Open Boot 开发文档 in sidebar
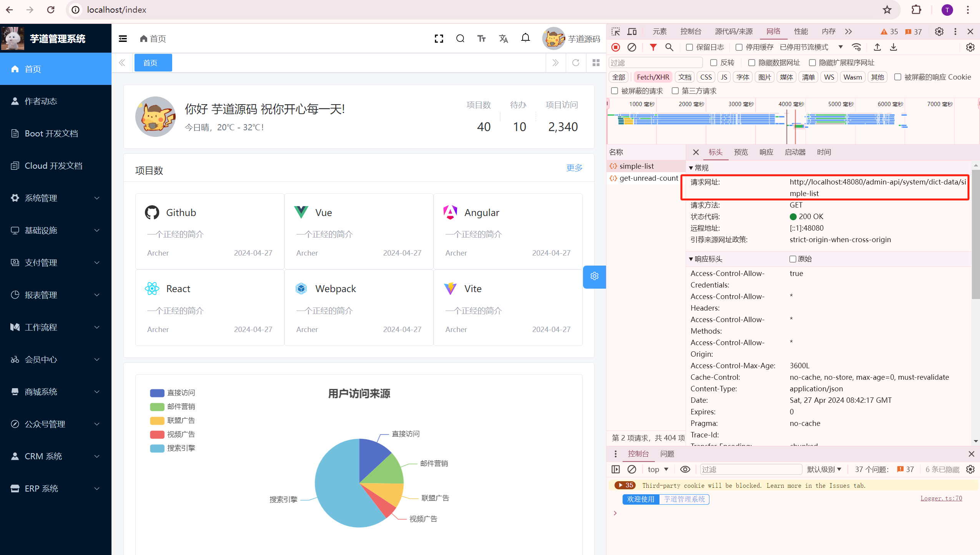 [x=56, y=133]
